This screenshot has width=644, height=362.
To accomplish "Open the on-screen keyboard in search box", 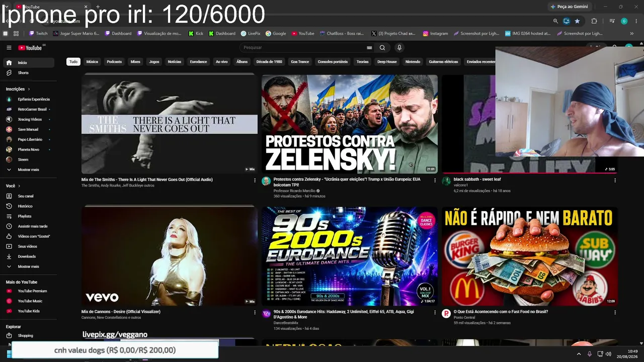I will pyautogui.click(x=369, y=48).
